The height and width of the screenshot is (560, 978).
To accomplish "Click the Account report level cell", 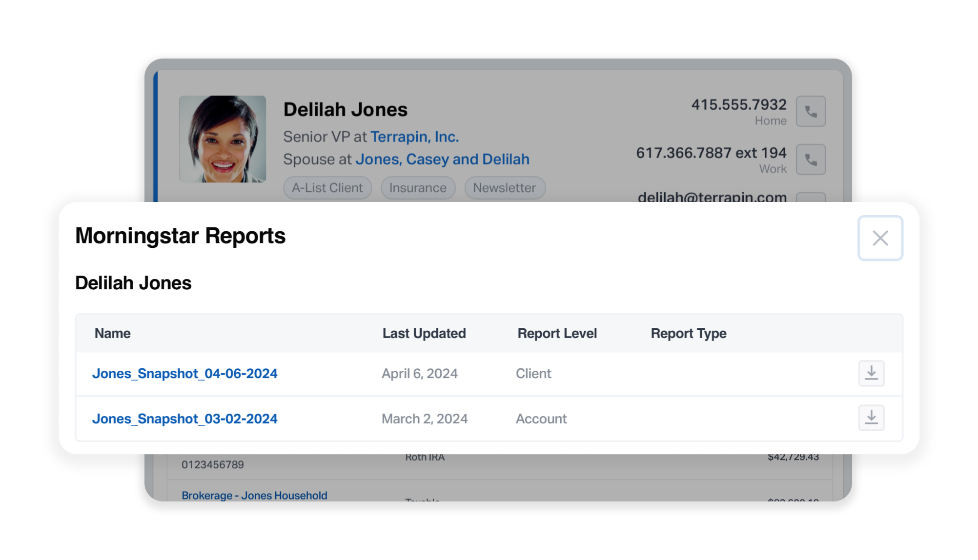I will tap(541, 419).
